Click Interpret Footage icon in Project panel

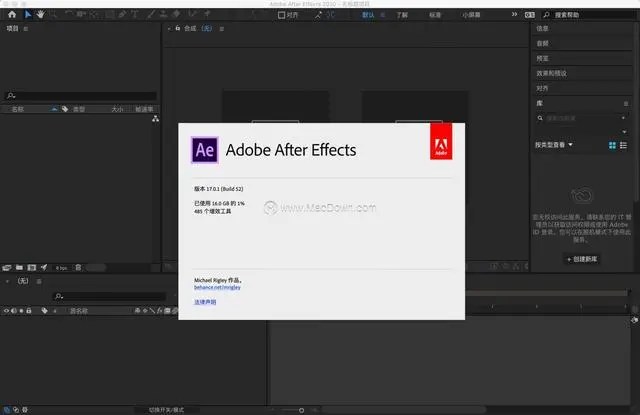(7, 268)
